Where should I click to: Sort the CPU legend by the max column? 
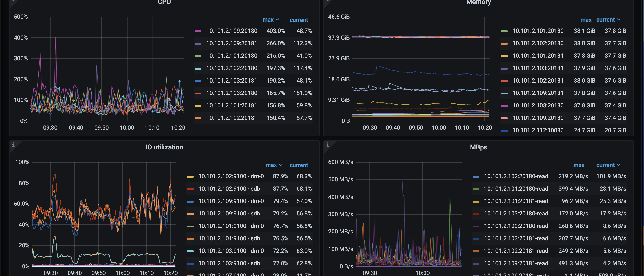click(268, 20)
